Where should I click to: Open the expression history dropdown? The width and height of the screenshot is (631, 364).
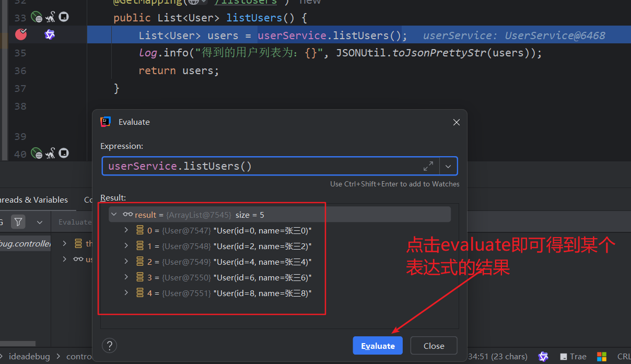coord(448,166)
